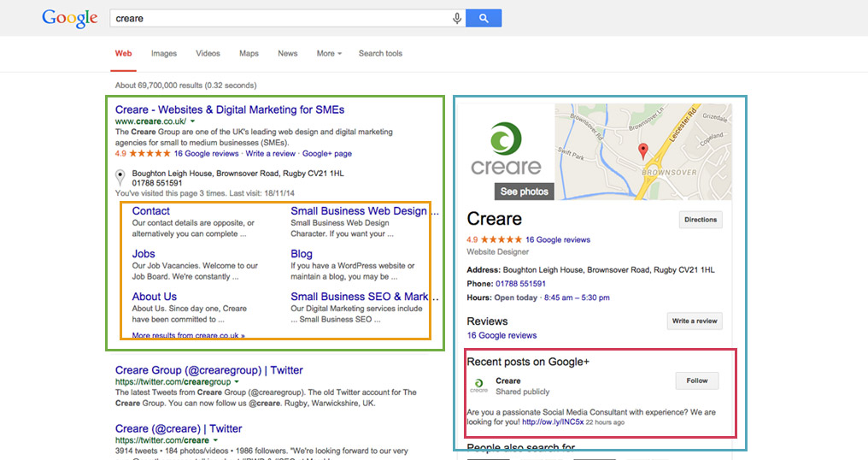
Task: Click '16 Google reviews' link in first result
Action: tap(206, 154)
